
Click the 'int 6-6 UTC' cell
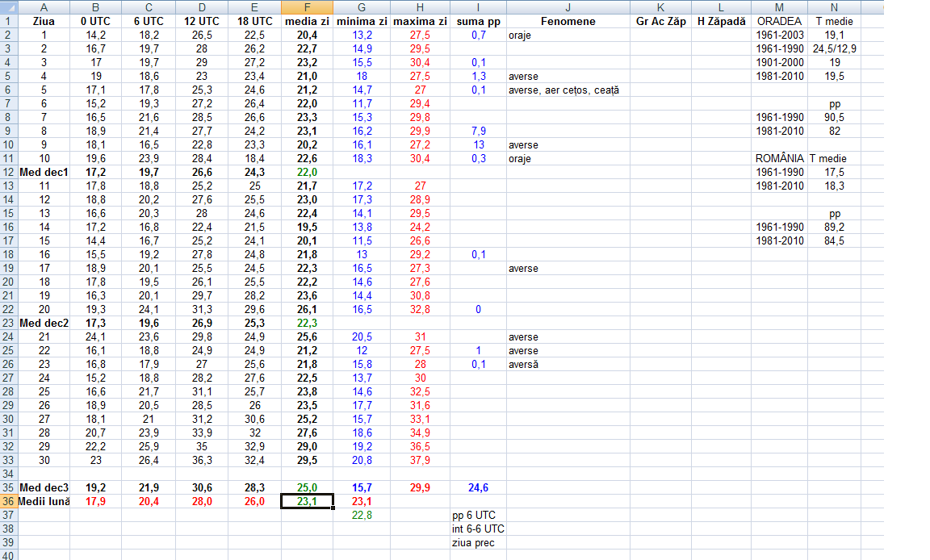pyautogui.click(x=478, y=529)
